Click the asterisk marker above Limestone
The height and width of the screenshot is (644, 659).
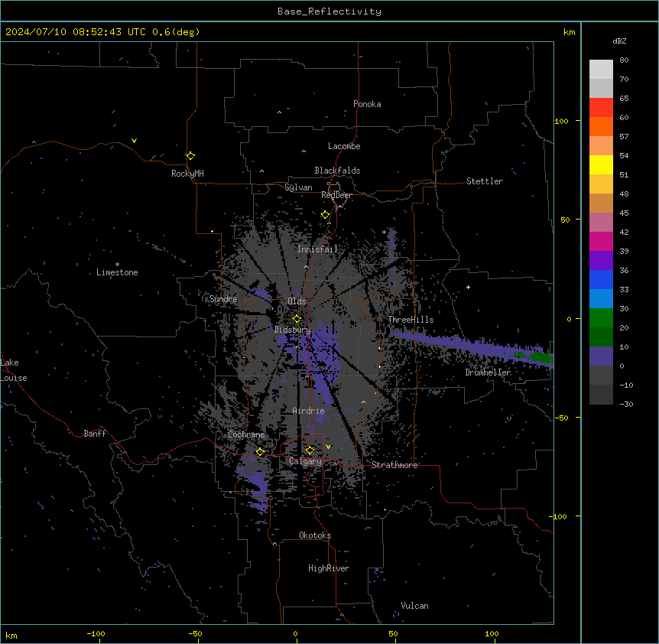point(117,265)
